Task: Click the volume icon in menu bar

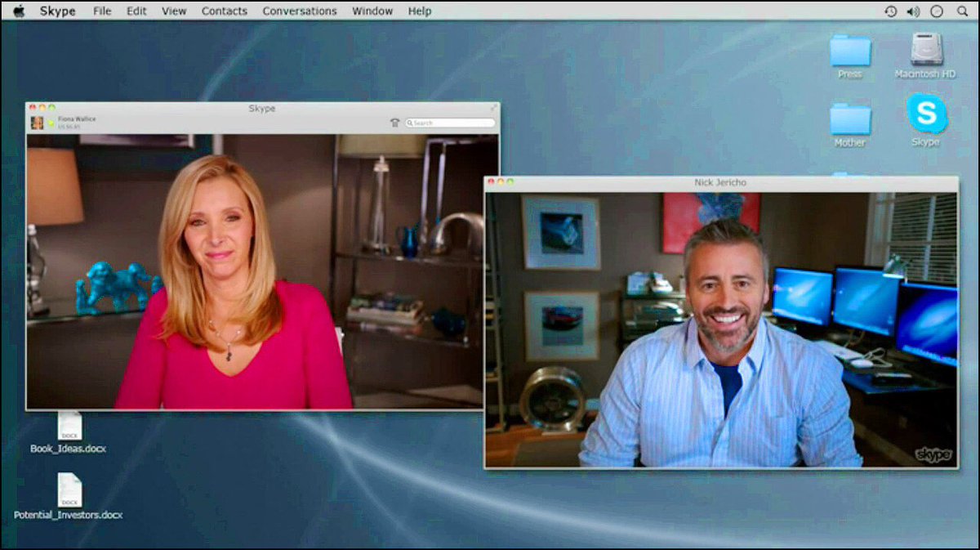Action: click(x=913, y=11)
